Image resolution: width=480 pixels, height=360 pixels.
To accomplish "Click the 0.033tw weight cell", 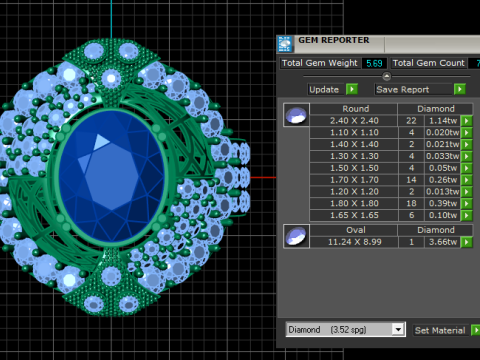I will point(443,156).
